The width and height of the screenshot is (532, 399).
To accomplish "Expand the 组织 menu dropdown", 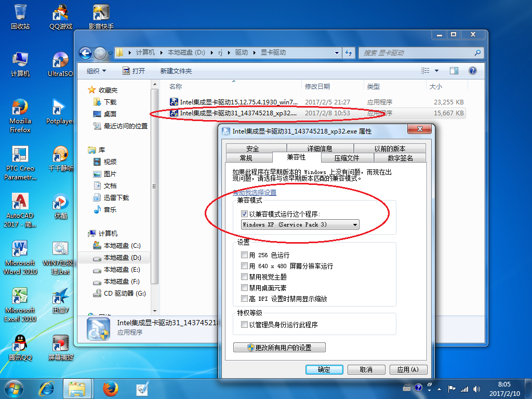I will tap(96, 71).
